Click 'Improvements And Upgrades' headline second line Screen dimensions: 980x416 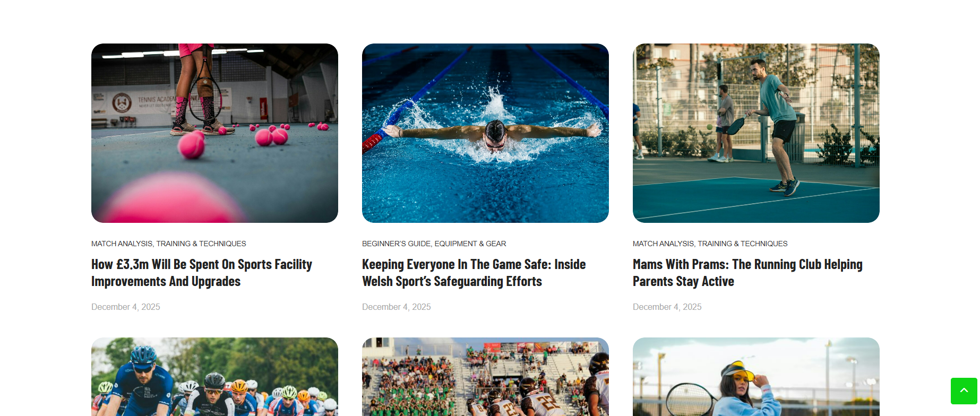click(166, 281)
